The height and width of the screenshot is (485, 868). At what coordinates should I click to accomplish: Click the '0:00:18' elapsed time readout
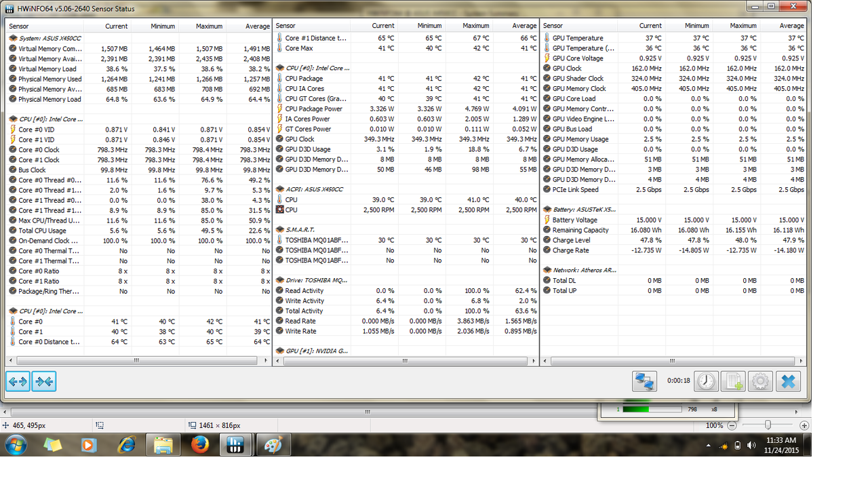(679, 381)
